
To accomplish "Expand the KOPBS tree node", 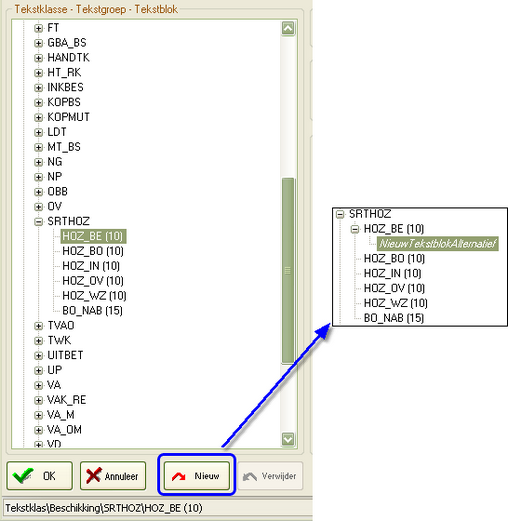I will click(38, 102).
